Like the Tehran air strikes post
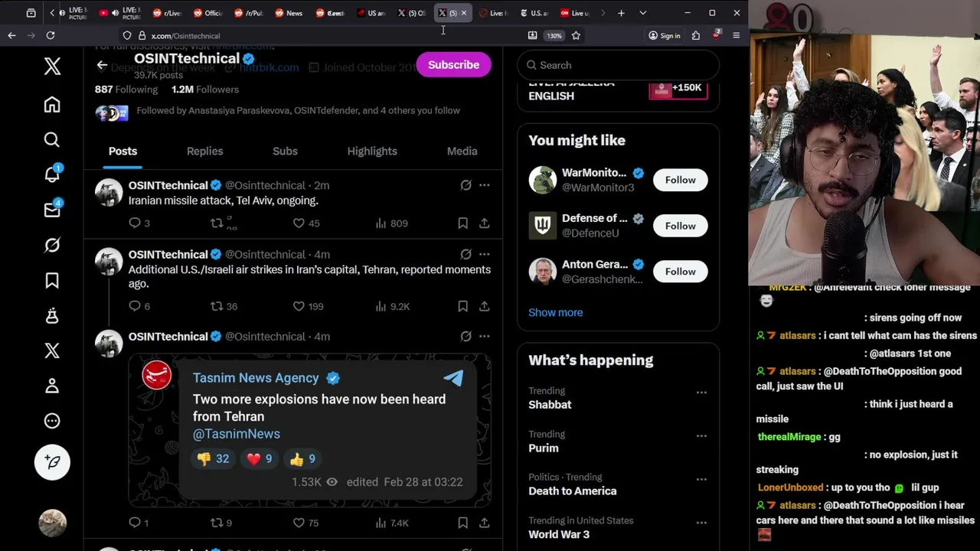 299,306
